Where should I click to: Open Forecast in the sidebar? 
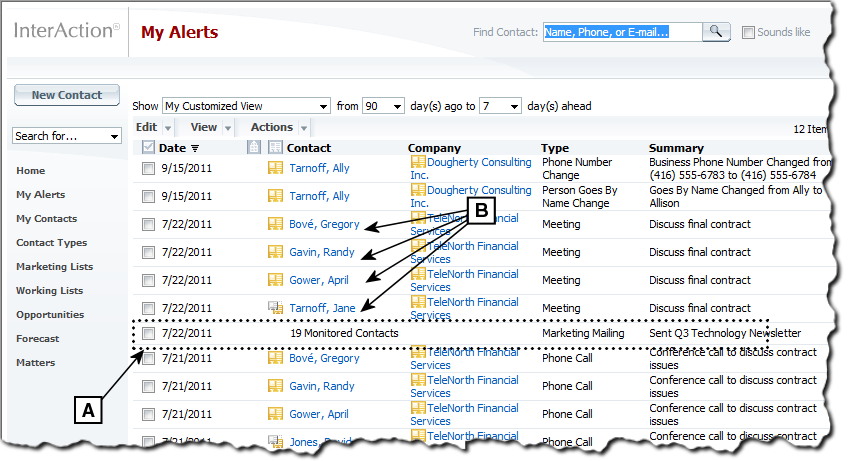click(x=37, y=339)
